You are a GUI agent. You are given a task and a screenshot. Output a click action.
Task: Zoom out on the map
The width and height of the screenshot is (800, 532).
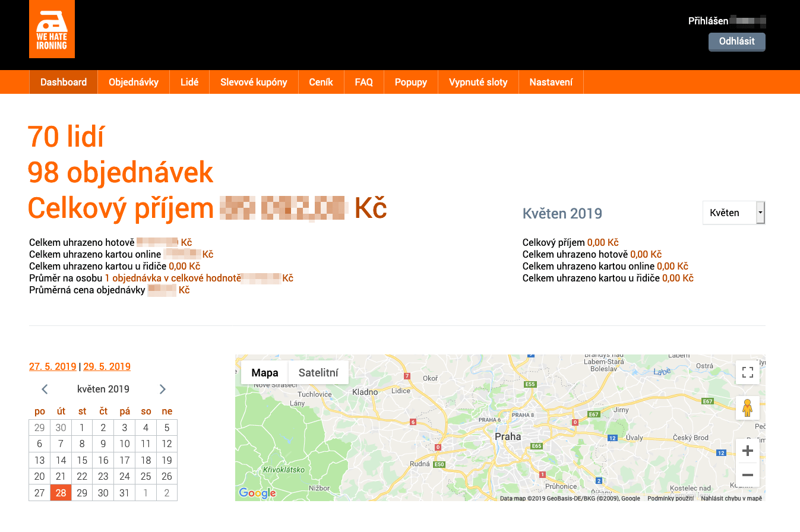pyautogui.click(x=748, y=475)
